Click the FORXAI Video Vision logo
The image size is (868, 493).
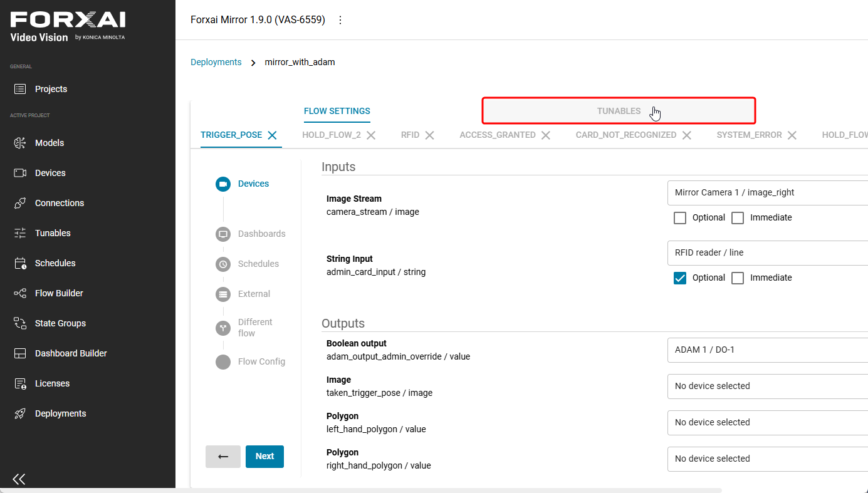tap(68, 27)
